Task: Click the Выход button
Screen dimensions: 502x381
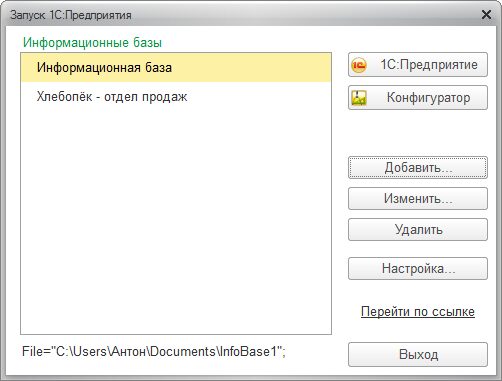Action: click(x=418, y=354)
